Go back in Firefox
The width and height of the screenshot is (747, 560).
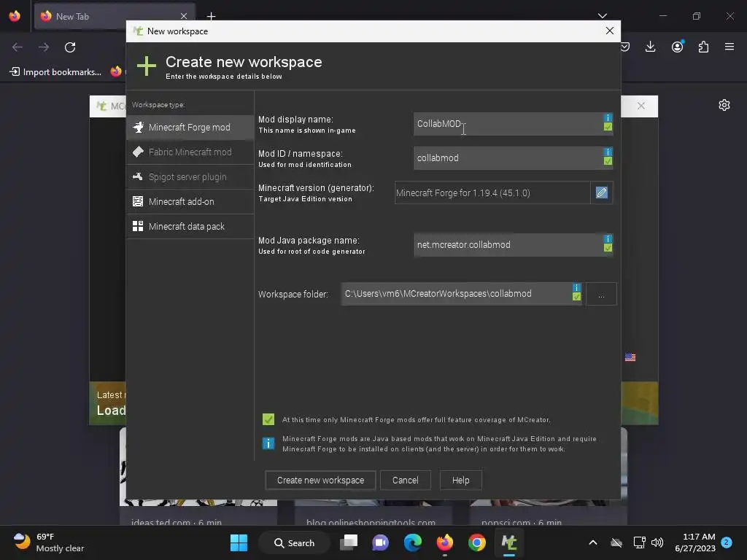pos(18,47)
